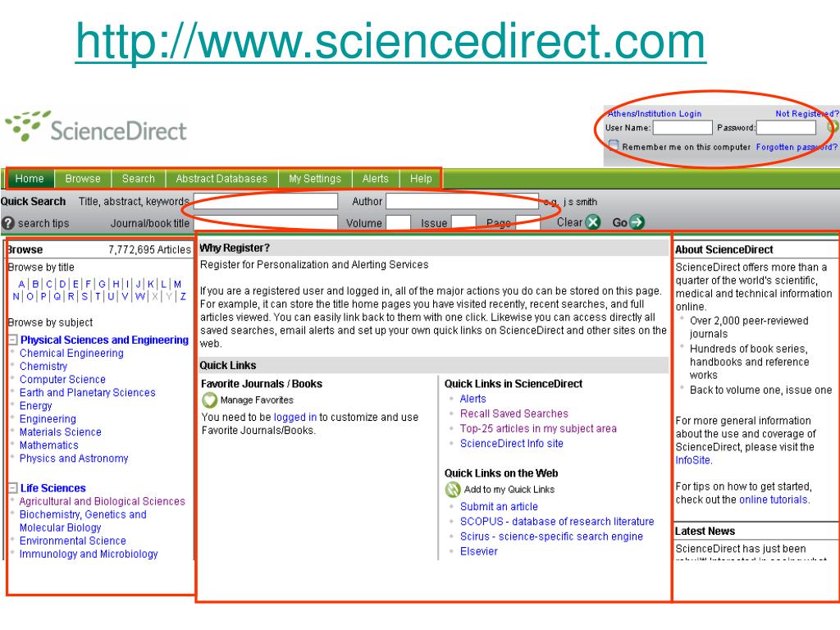Click Athens/Institution Login link

pos(654,113)
